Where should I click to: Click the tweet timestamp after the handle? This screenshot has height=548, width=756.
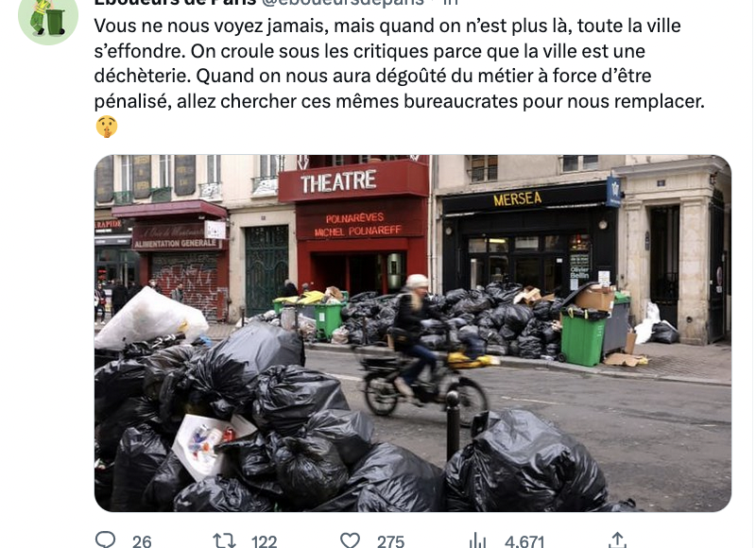click(451, 3)
